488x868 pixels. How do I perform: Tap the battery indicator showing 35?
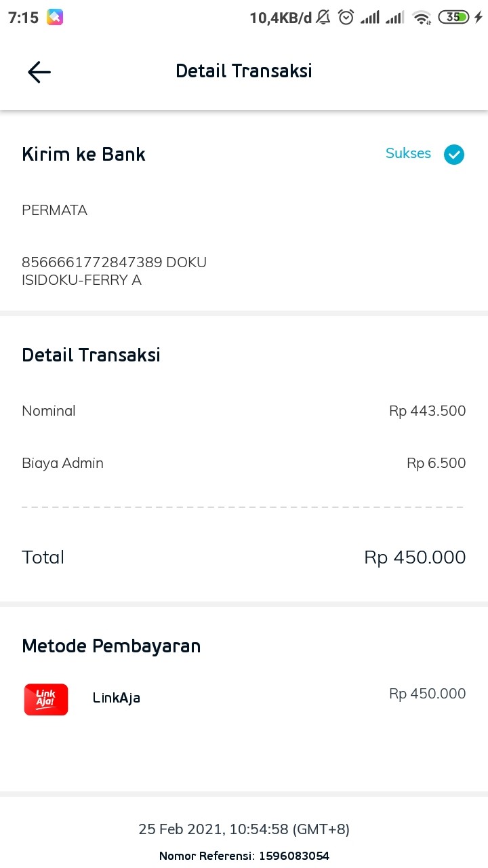[x=453, y=17]
